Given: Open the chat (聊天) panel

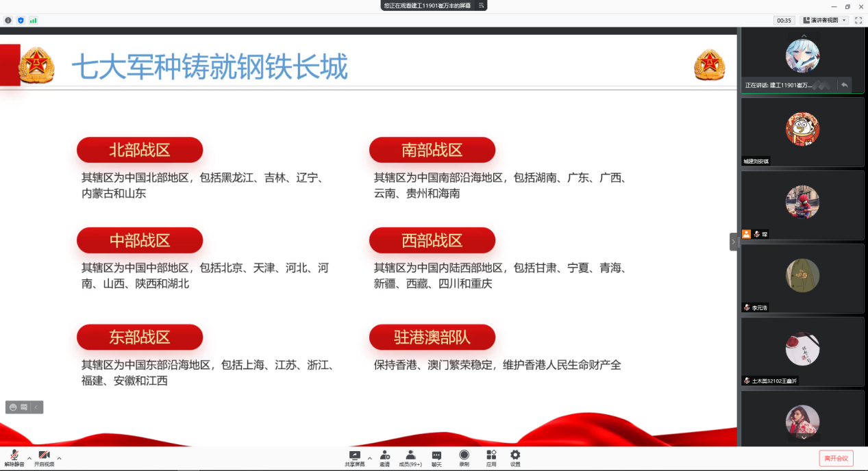Looking at the screenshot, I should 436,457.
